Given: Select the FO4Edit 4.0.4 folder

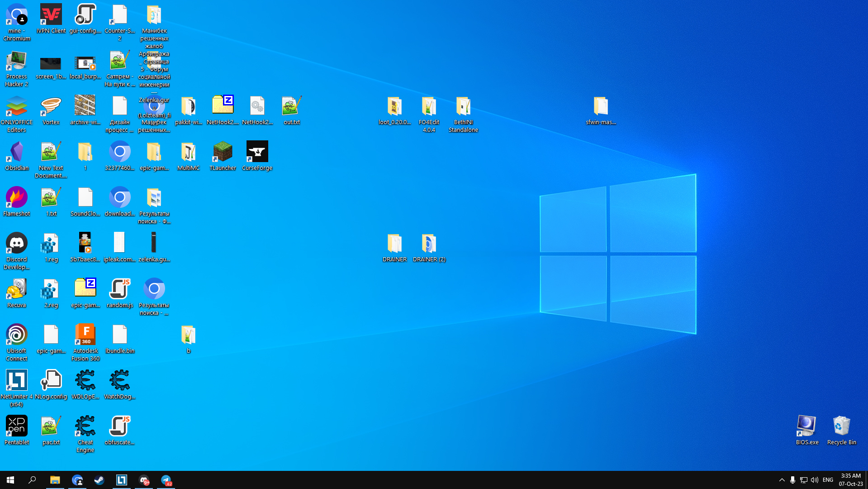Looking at the screenshot, I should (x=429, y=115).
